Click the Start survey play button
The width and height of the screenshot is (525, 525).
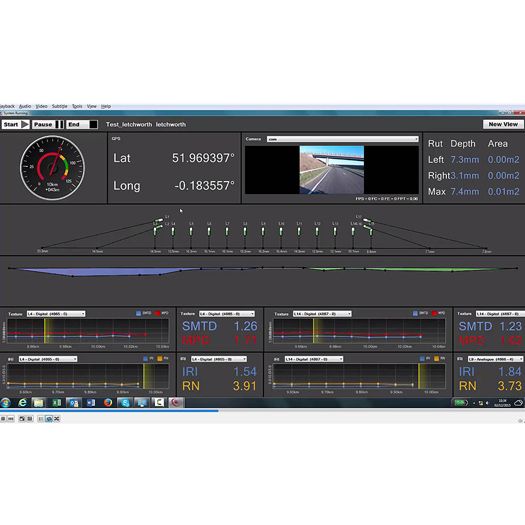(16, 125)
